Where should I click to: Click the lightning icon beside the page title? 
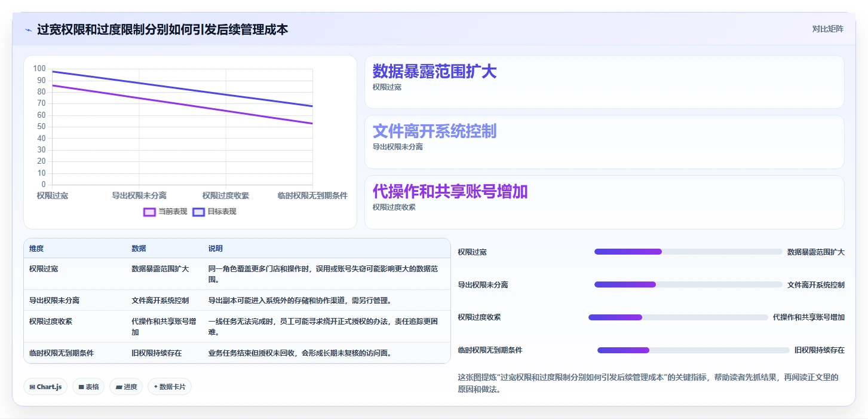(28, 29)
